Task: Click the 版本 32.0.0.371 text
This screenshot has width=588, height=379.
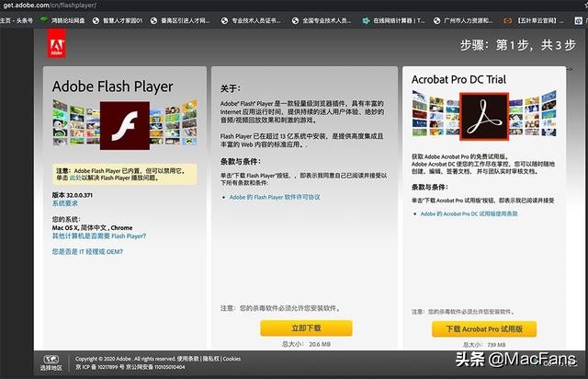Action: (x=72, y=195)
